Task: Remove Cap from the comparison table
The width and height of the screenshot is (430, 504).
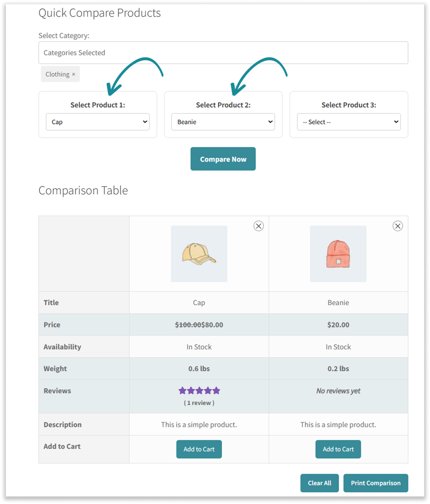Action: click(258, 226)
